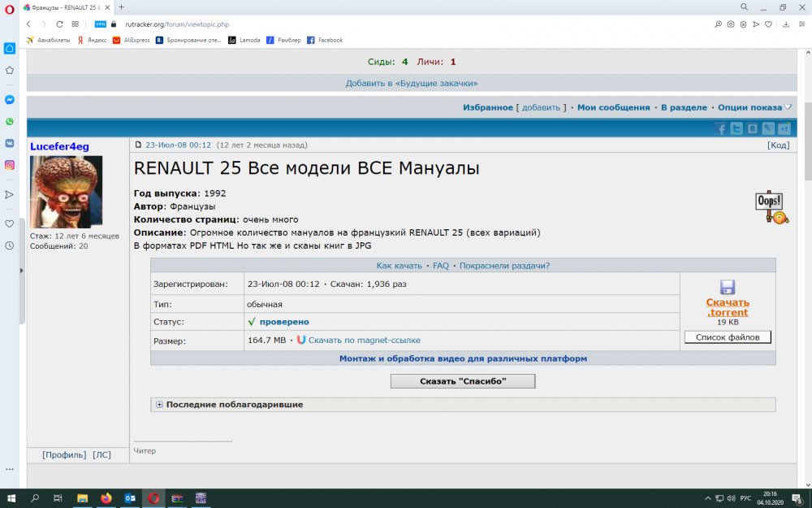Share the topic via Twitter icon
The width and height of the screenshot is (812, 508).
pyautogui.click(x=736, y=128)
